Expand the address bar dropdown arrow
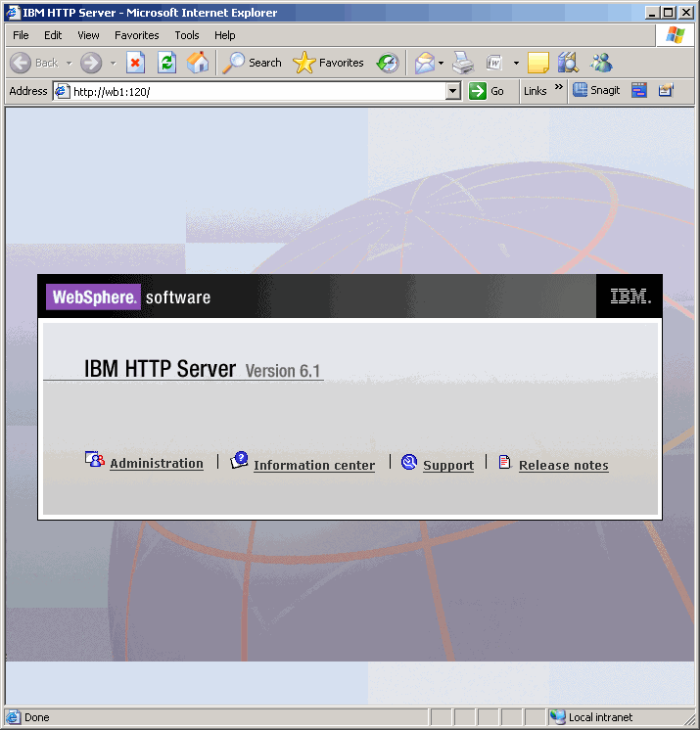Image resolution: width=700 pixels, height=730 pixels. [x=452, y=91]
